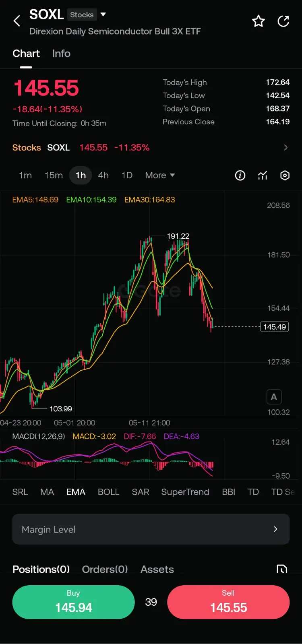Expand the Stocks market type dropdown
Viewport: 302px width, 644px height.
coord(103,14)
